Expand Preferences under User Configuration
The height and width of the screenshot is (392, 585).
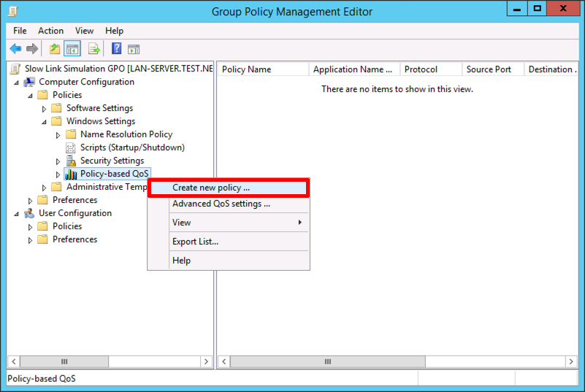coord(30,240)
